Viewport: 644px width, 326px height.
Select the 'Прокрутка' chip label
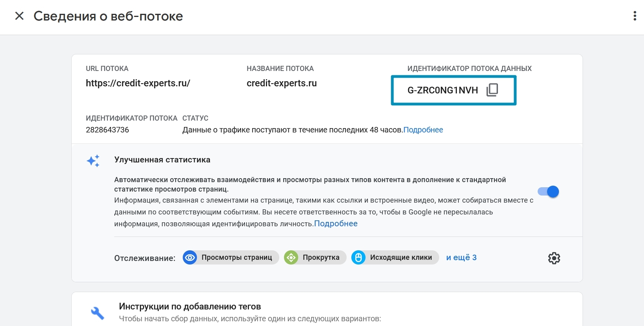click(x=321, y=257)
